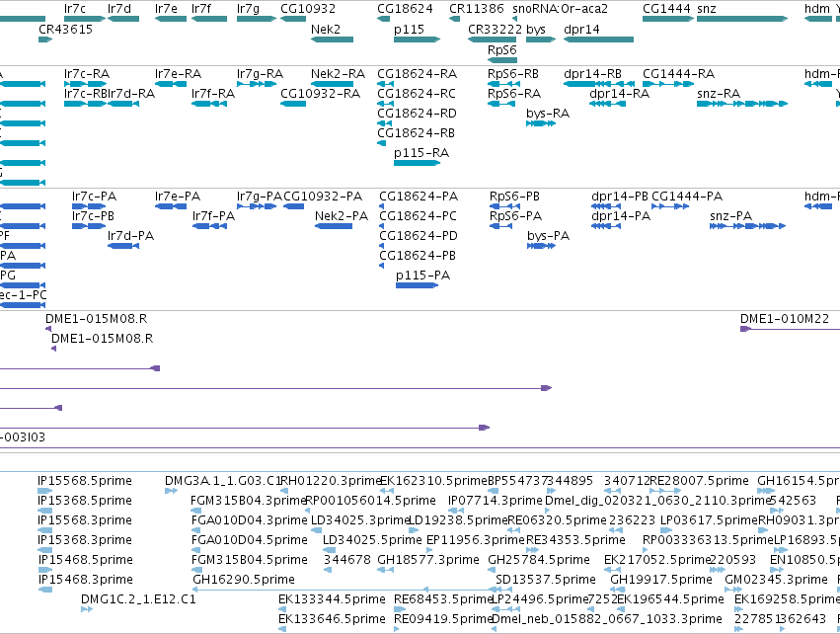840x634 pixels.
Task: Open the GH19917.5prime EST label
Action: coord(661,580)
